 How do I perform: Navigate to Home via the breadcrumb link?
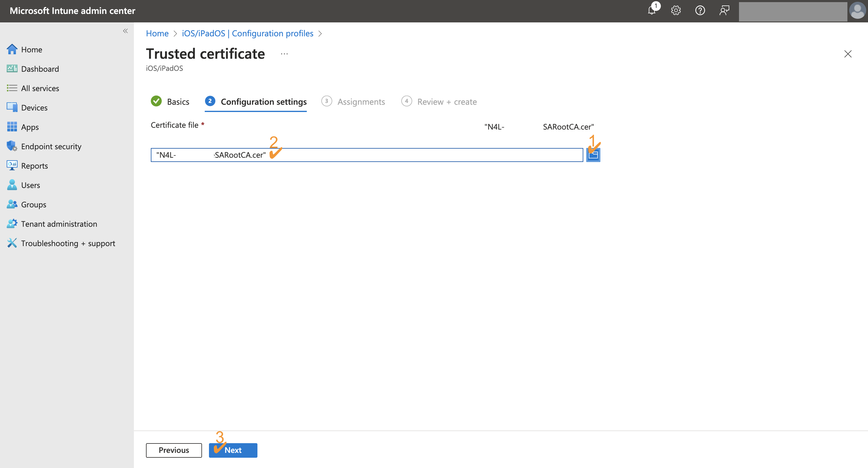157,33
